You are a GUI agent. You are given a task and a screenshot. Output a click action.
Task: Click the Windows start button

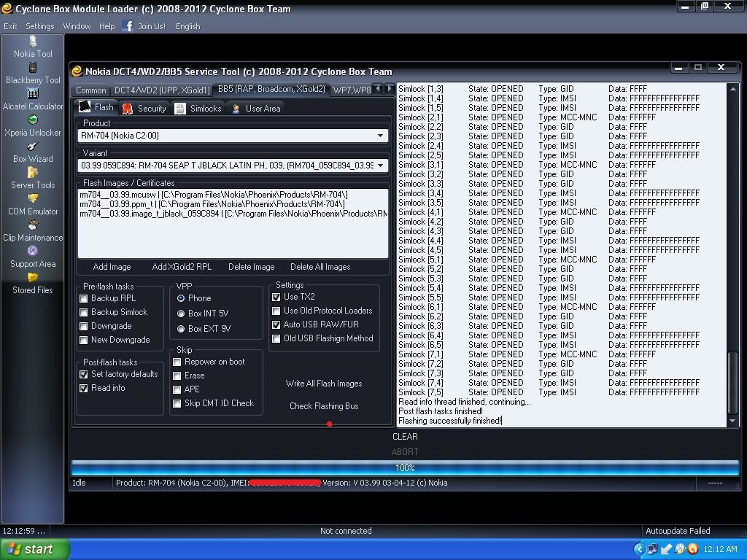click(35, 550)
